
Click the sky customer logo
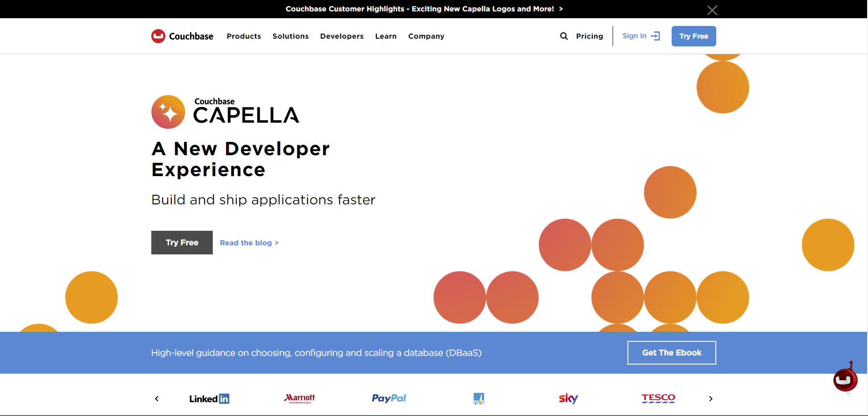568,399
